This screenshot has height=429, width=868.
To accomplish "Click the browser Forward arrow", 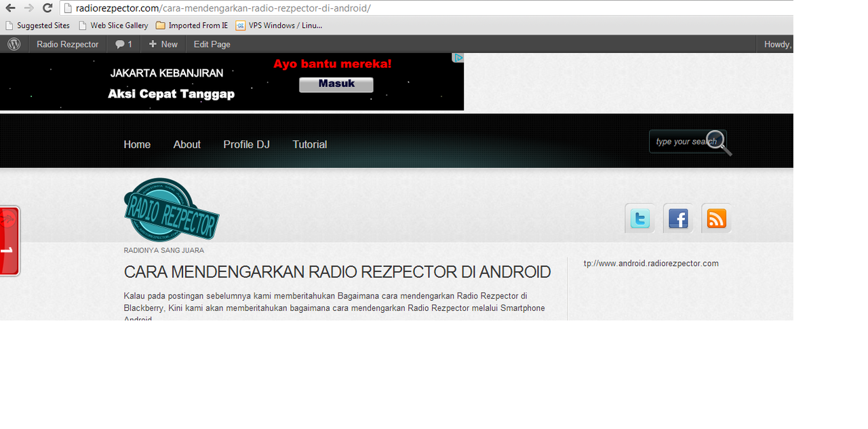I will (28, 8).
